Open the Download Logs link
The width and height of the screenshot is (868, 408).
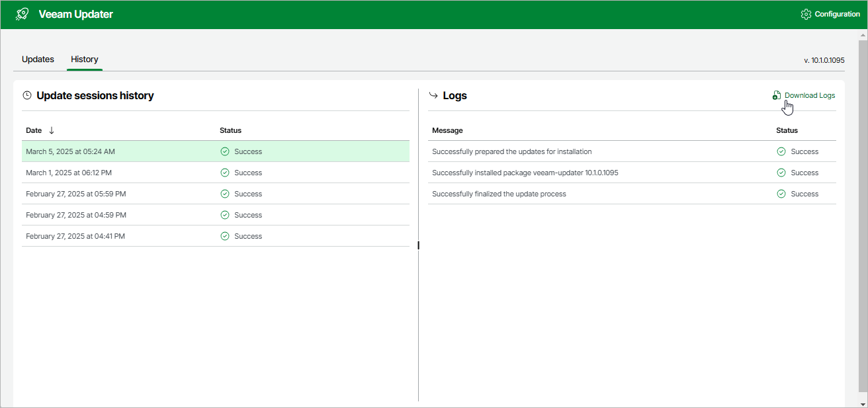810,95
